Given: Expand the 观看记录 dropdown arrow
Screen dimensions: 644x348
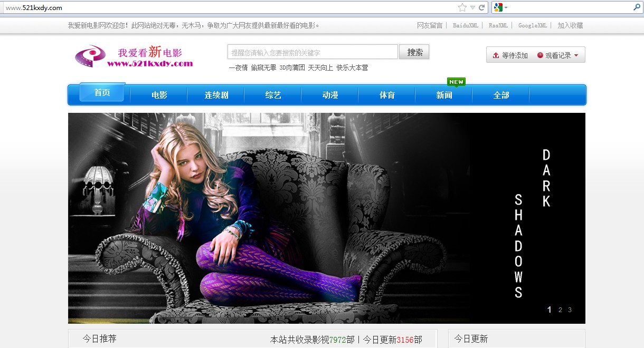Looking at the screenshot, I should coord(576,55).
